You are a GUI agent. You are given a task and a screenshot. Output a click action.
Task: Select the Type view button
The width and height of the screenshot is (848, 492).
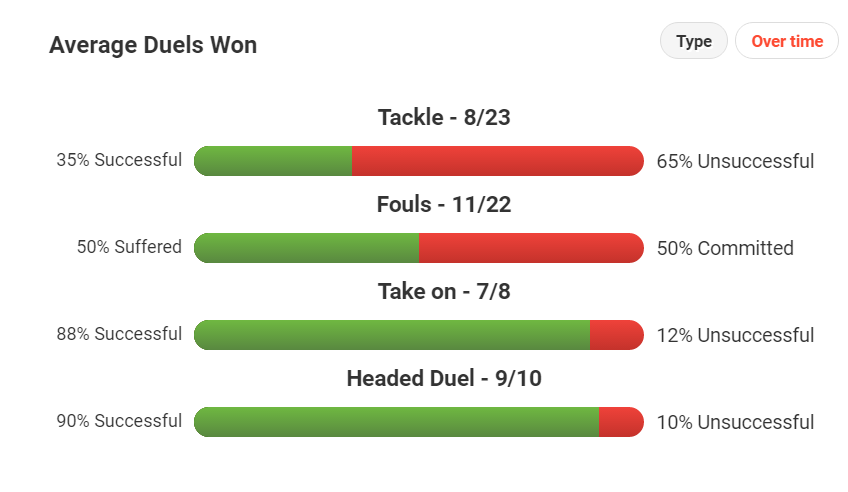pyautogui.click(x=693, y=41)
